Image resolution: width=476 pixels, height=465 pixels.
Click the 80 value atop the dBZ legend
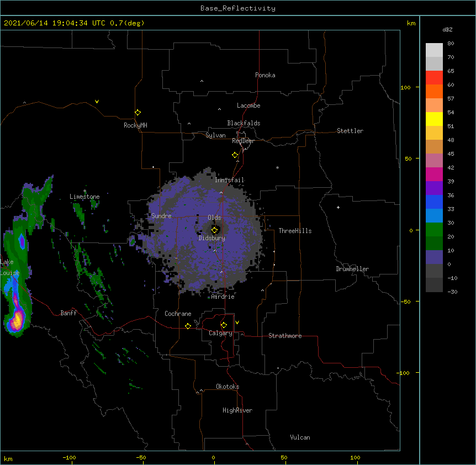451,44
